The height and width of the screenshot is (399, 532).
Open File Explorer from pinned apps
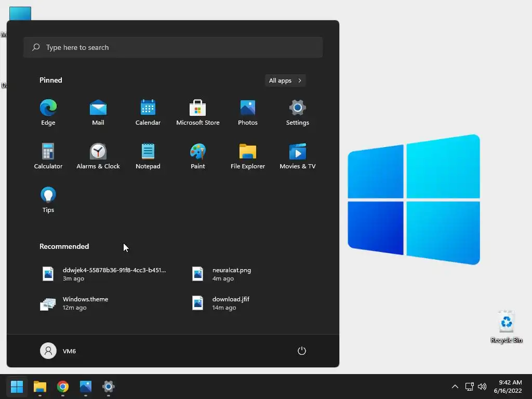(x=248, y=156)
